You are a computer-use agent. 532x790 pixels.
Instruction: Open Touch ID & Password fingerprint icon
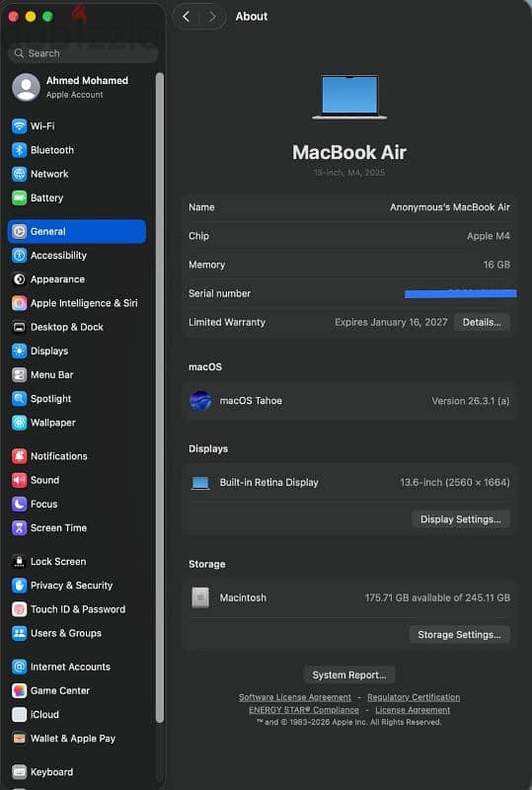click(x=19, y=609)
